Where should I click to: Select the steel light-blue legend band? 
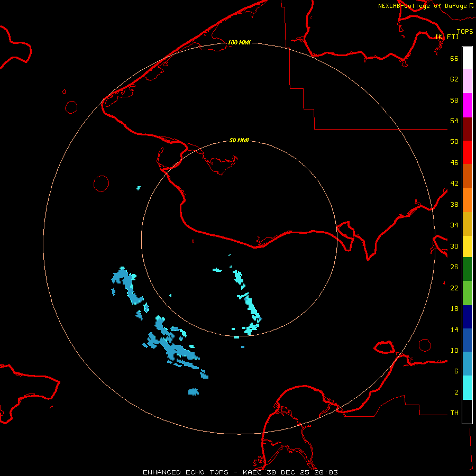pos(467,364)
